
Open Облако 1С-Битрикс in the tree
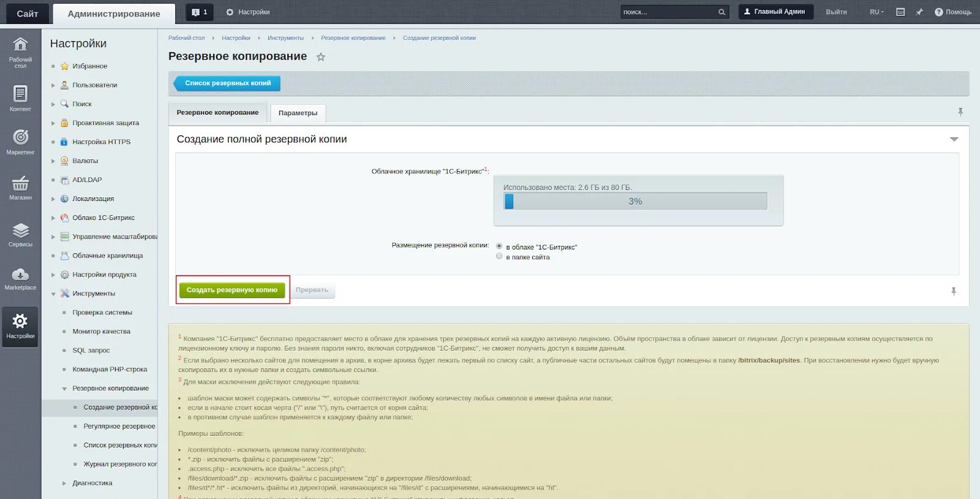point(104,218)
